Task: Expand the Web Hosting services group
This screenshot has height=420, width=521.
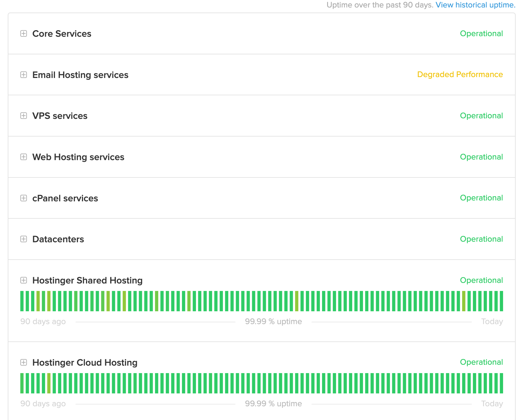Action: (24, 157)
